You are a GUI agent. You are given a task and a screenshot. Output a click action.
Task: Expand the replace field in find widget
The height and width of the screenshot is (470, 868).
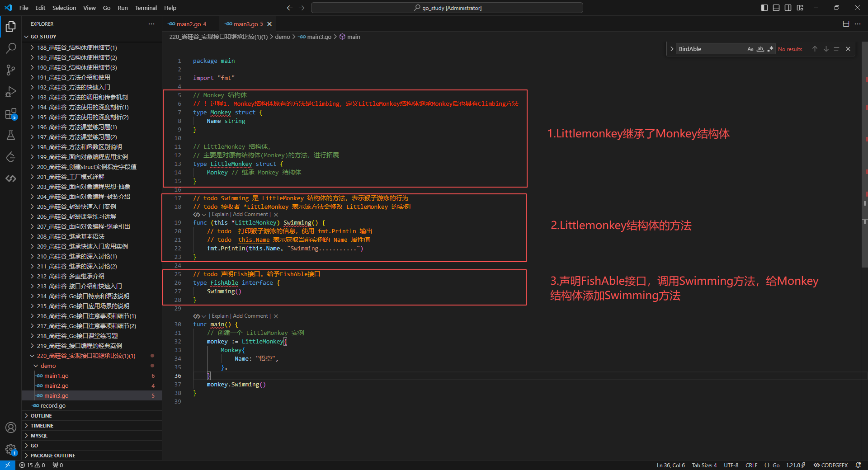(672, 49)
